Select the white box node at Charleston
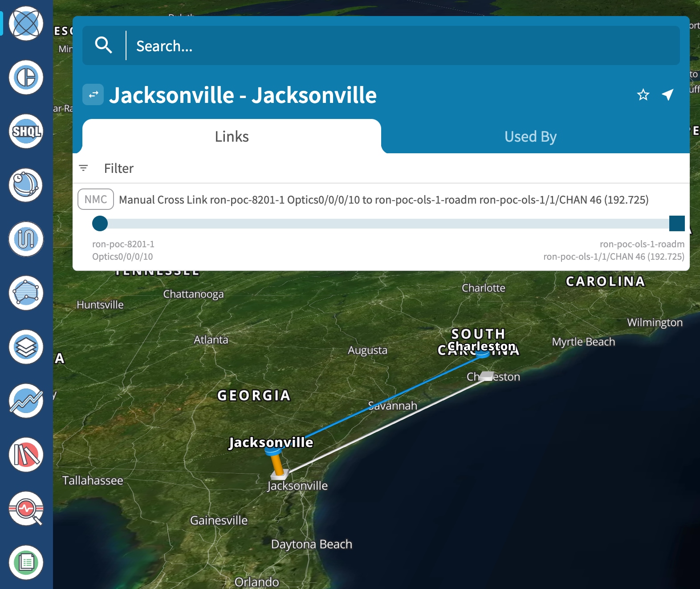Image resolution: width=700 pixels, height=589 pixels. pos(487,376)
